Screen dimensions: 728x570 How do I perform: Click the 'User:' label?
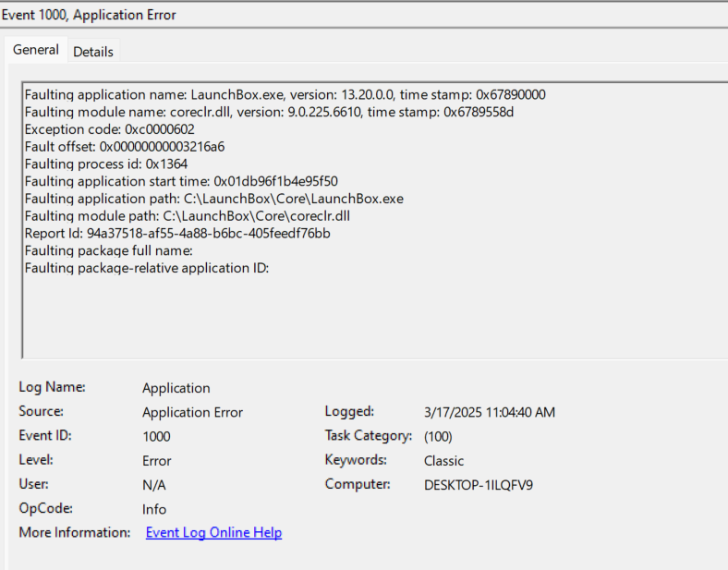(33, 484)
